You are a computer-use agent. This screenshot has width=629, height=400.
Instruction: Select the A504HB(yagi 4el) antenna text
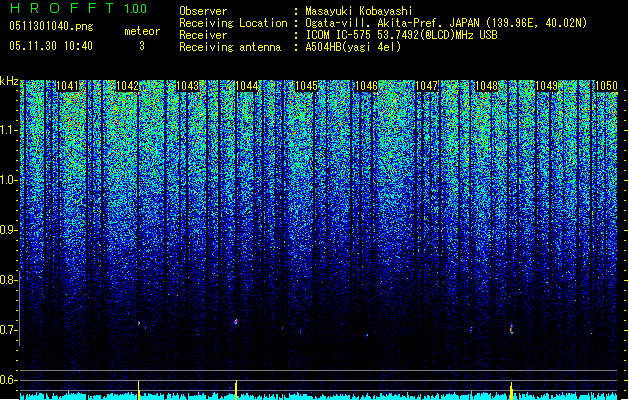point(353,47)
